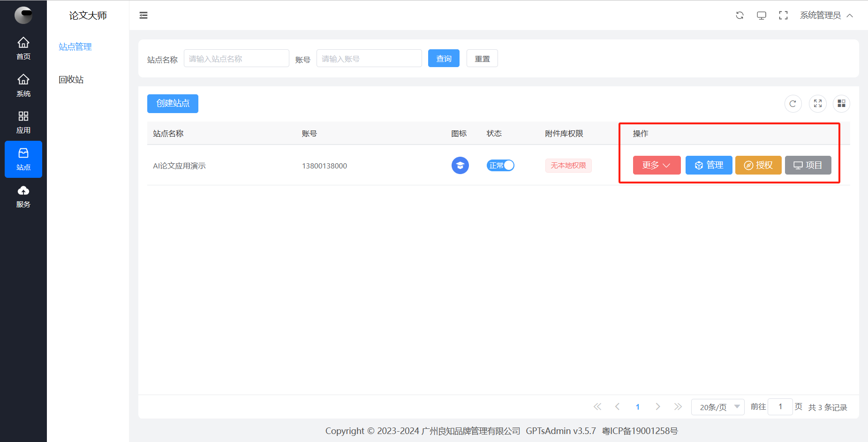Open 系统管理员 user dropdown

coord(826,15)
